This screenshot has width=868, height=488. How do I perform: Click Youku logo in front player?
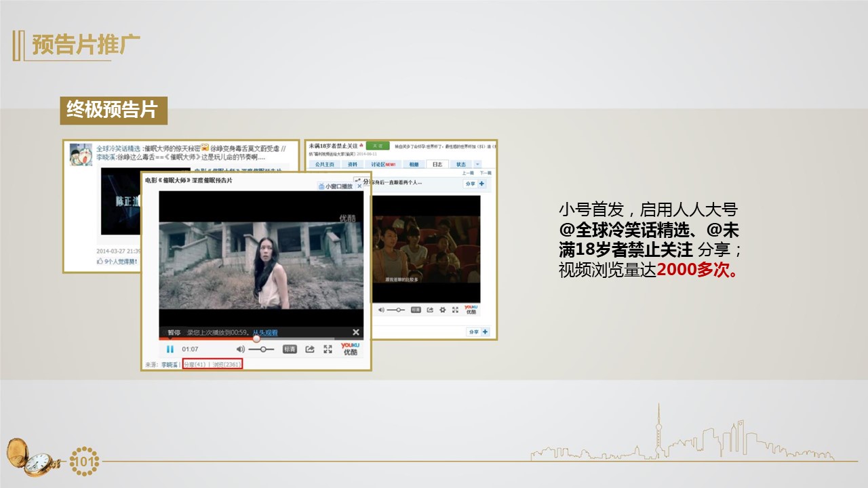(x=350, y=349)
